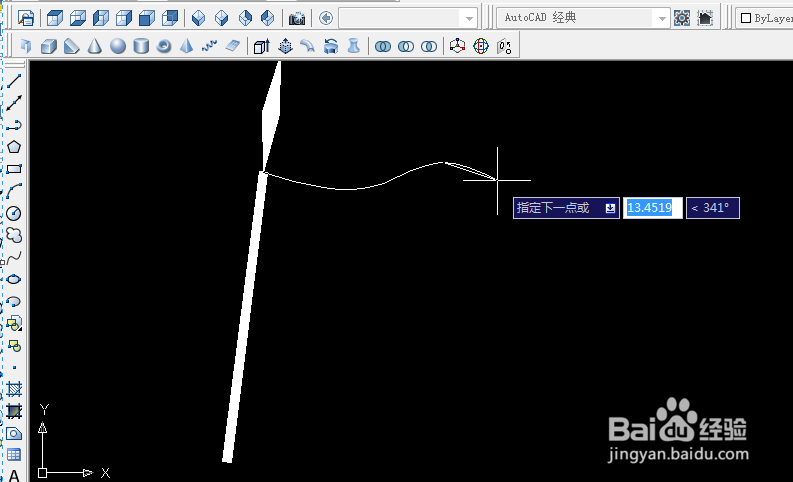Select the Cylinder solid tool
The width and height of the screenshot is (793, 482).
[141, 47]
